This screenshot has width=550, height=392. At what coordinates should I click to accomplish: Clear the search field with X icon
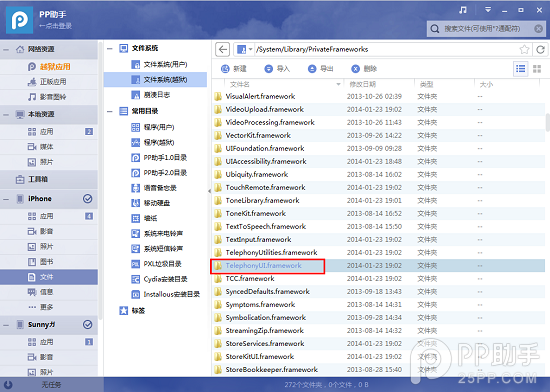pos(538,29)
